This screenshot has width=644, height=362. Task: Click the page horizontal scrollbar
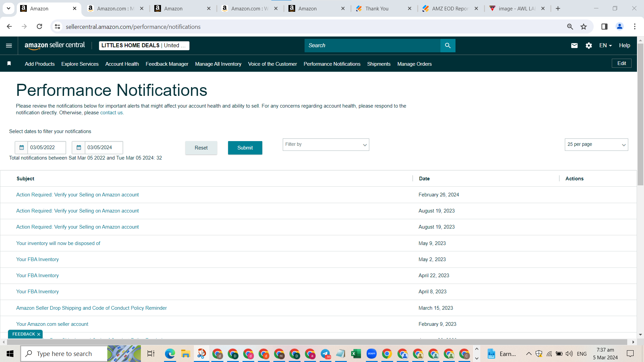317,342
